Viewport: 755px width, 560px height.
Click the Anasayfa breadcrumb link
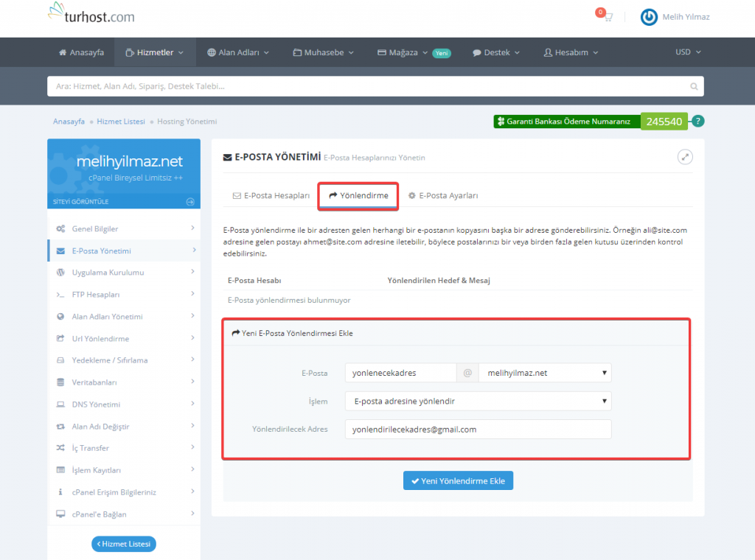(69, 122)
